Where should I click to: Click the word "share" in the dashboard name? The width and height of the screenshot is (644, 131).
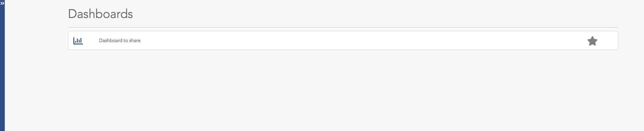click(x=135, y=40)
